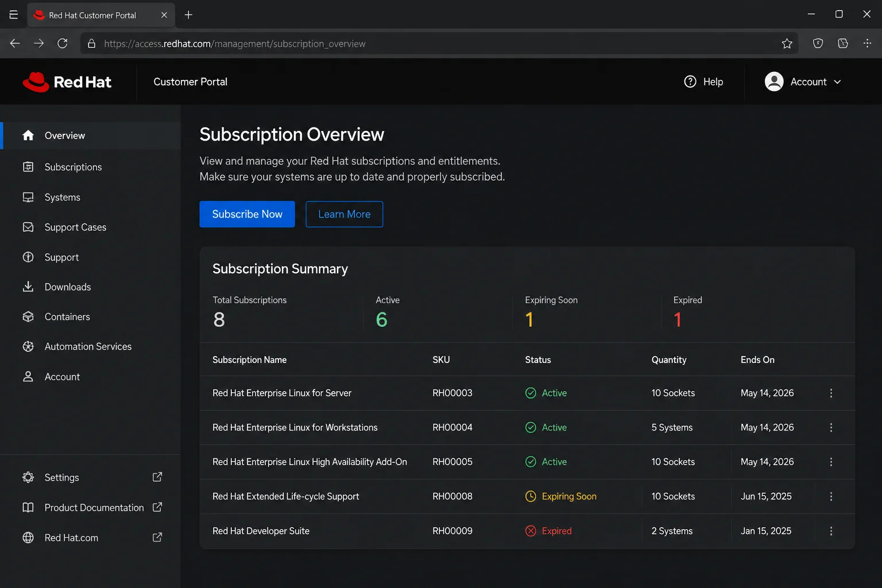
Task: Open the Red Hat.com link
Action: [x=71, y=537]
